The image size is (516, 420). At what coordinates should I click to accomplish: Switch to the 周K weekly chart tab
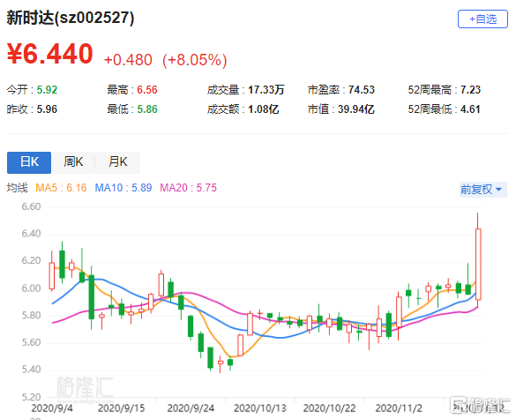click(x=73, y=162)
